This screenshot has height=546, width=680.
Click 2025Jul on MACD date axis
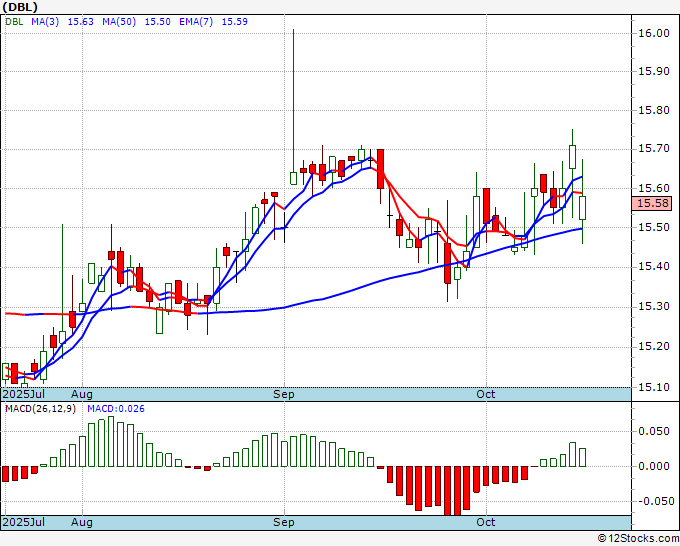tap(24, 523)
